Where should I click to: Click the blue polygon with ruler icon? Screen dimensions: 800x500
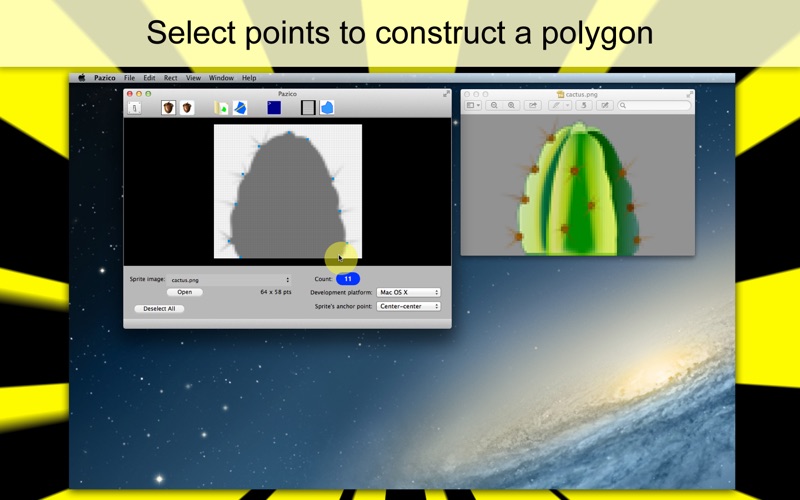tap(240, 108)
